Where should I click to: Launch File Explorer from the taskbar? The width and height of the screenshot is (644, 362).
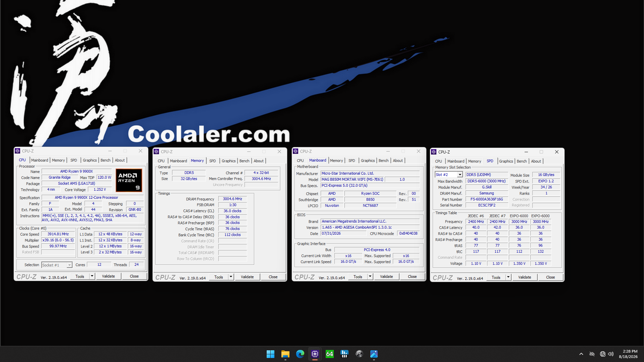click(x=285, y=354)
